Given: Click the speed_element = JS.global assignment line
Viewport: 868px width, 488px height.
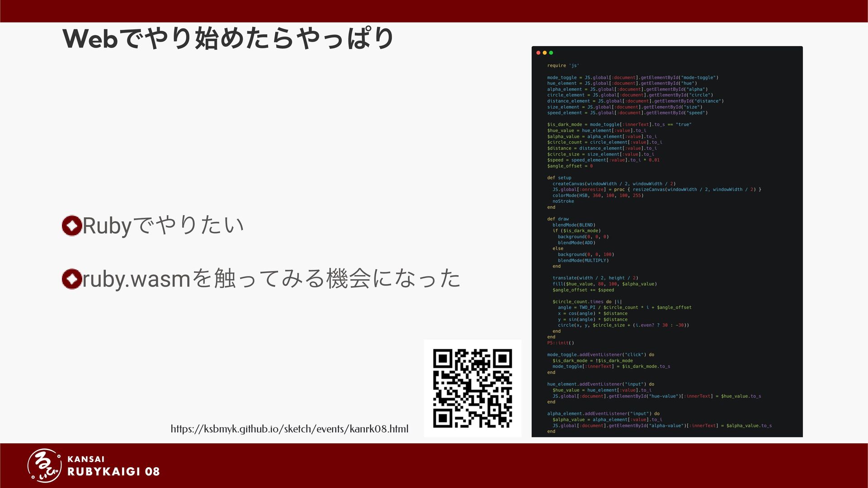Looking at the screenshot, I should [x=627, y=113].
